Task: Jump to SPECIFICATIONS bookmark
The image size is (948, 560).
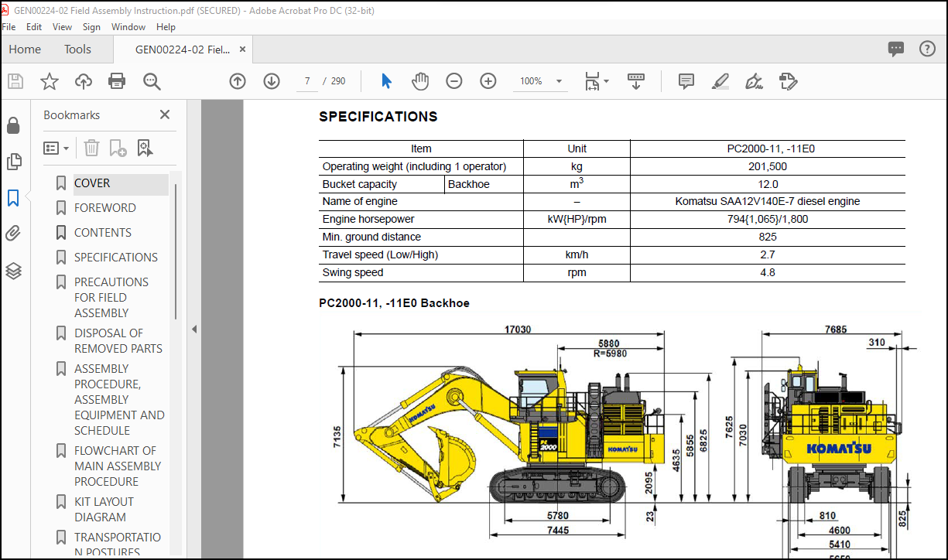Action: (116, 258)
